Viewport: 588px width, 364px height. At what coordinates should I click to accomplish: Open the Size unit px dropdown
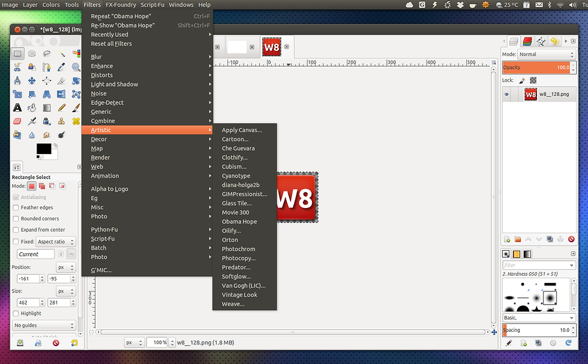66,291
